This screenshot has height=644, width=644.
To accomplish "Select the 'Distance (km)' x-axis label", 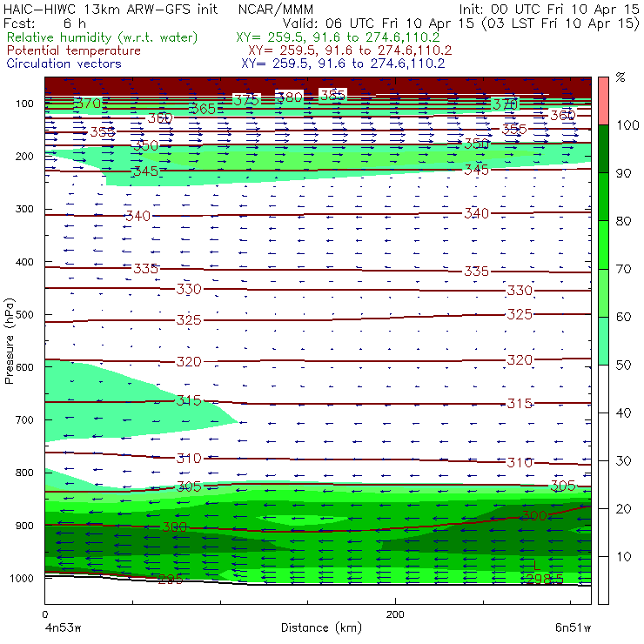I will pos(321,627).
